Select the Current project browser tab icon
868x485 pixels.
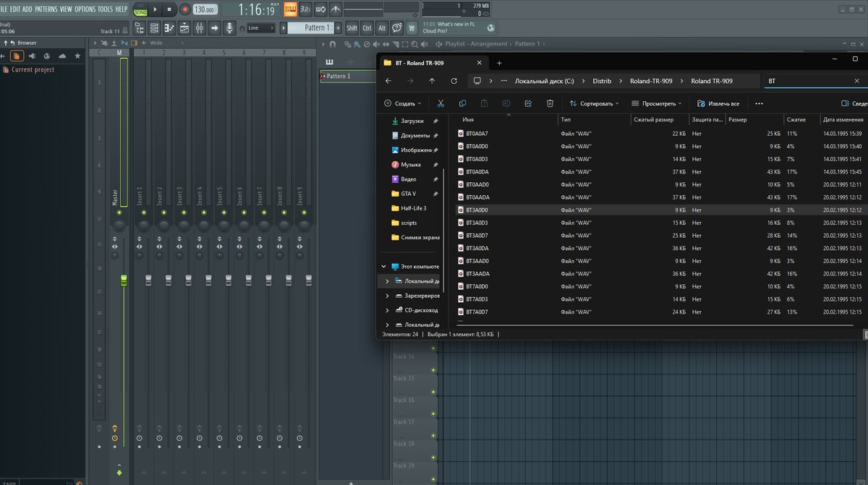(x=17, y=56)
